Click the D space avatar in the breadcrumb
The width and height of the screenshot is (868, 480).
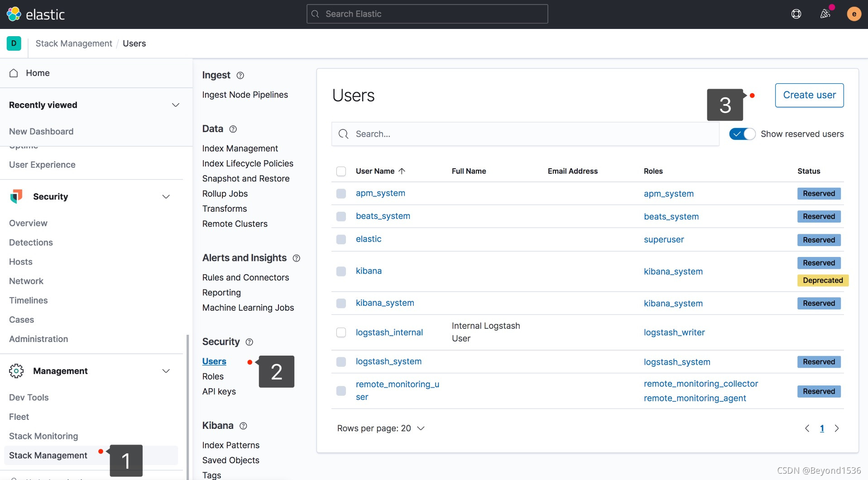pos(14,43)
